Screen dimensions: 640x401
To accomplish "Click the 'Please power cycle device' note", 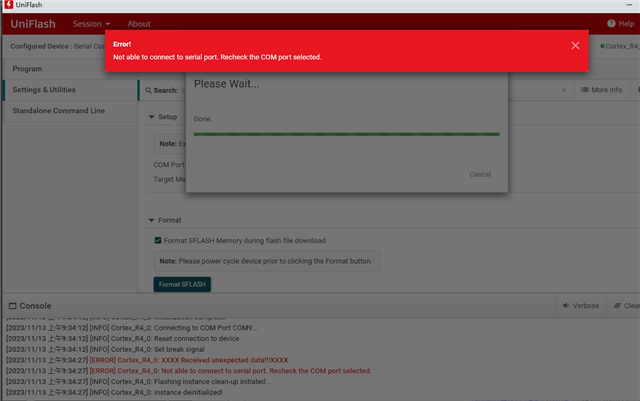I will click(267, 261).
